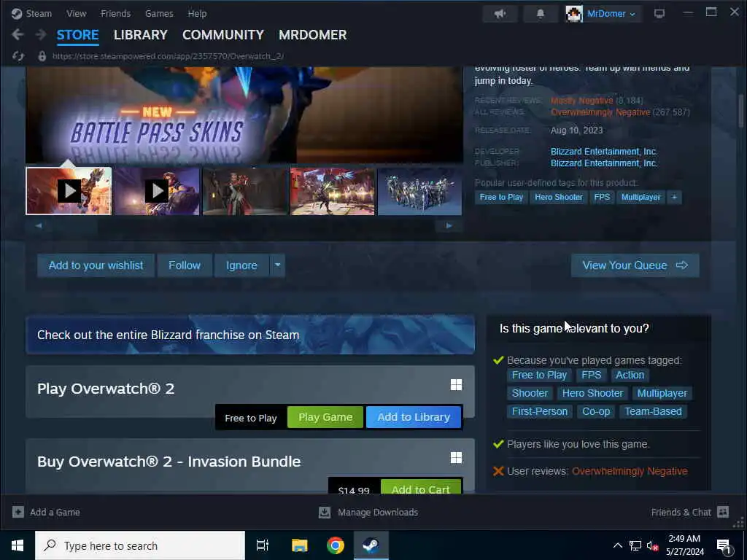Open Friends & Chat
Screen dimensions: 747x560
690,513
